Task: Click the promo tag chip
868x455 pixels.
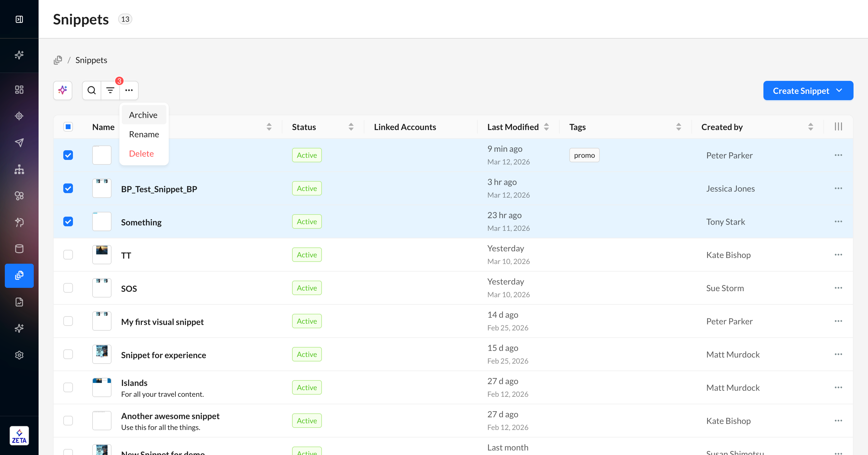Action: (x=584, y=155)
